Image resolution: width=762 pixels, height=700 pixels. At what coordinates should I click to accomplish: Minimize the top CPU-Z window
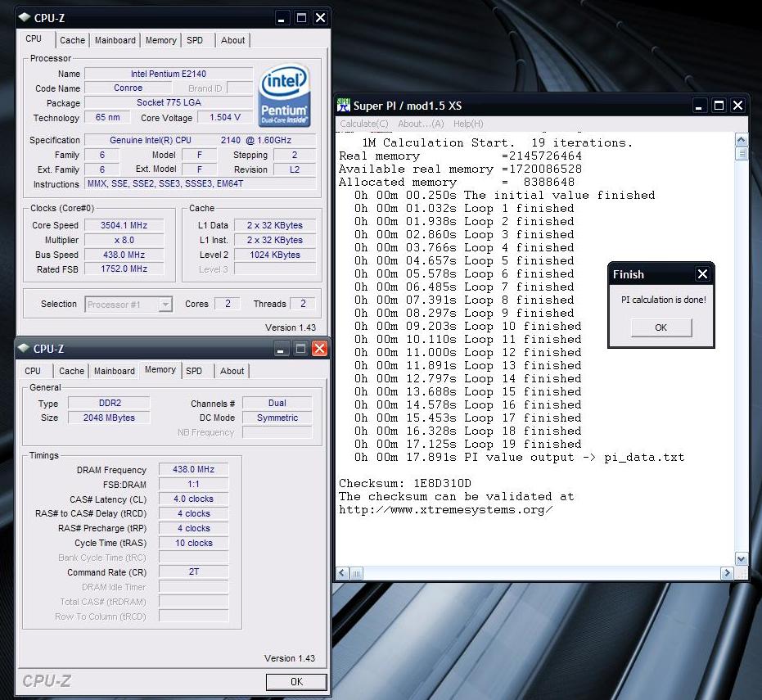281,19
